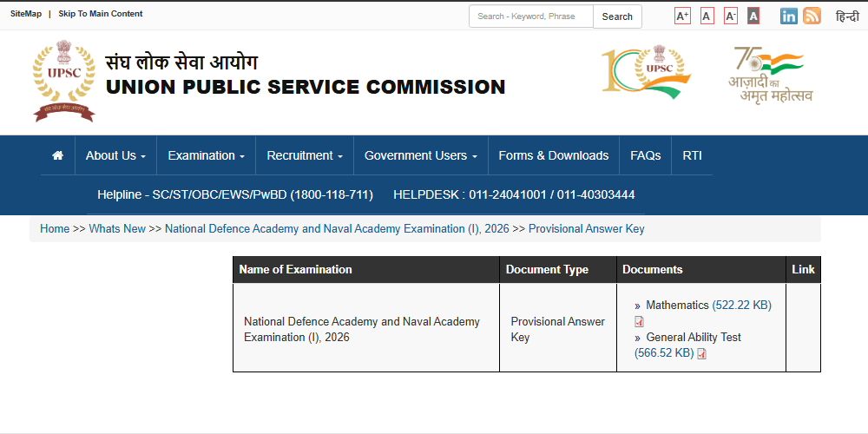Open the RTI menu item
The width and height of the screenshot is (868, 434).
click(x=692, y=155)
